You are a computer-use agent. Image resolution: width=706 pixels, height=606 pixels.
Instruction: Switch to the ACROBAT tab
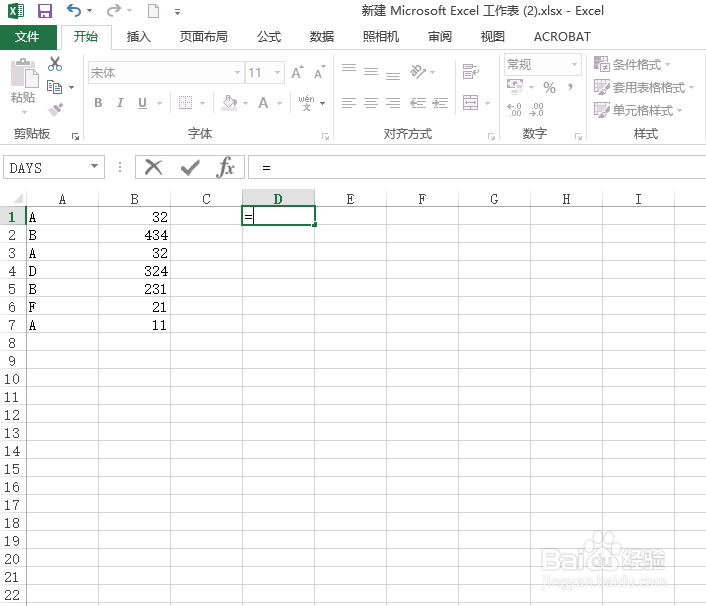coord(562,36)
